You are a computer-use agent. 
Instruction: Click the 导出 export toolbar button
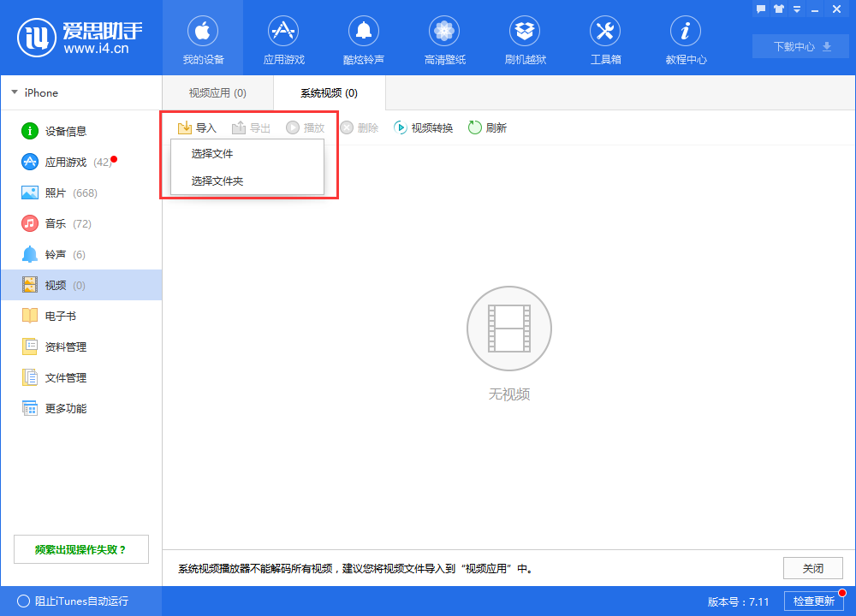[251, 127]
